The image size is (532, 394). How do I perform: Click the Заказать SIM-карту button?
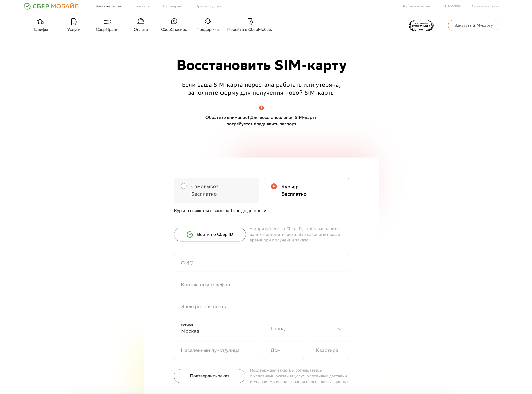473,25
